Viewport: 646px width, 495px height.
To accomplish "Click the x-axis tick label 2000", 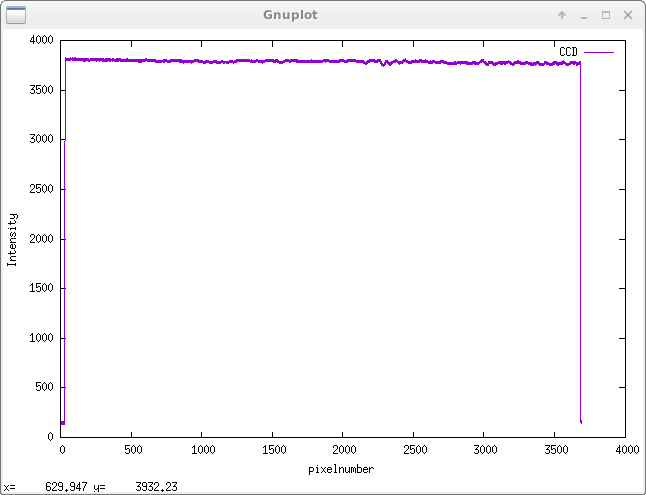I will [344, 450].
